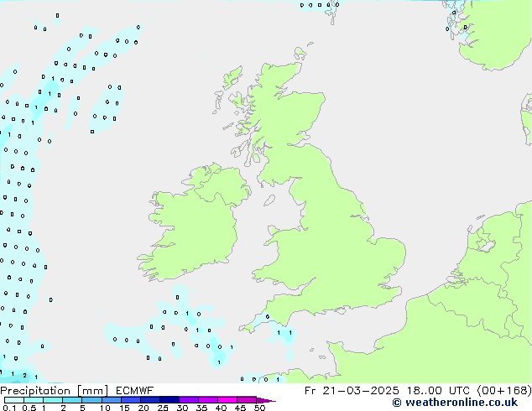Click the '30' legend scale label

(182, 408)
